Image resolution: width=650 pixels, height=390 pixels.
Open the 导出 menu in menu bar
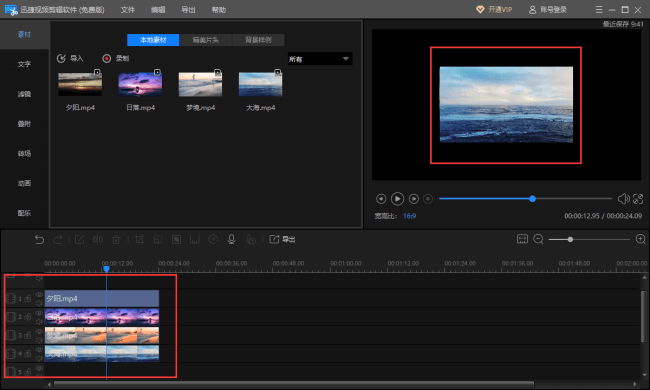click(x=188, y=10)
